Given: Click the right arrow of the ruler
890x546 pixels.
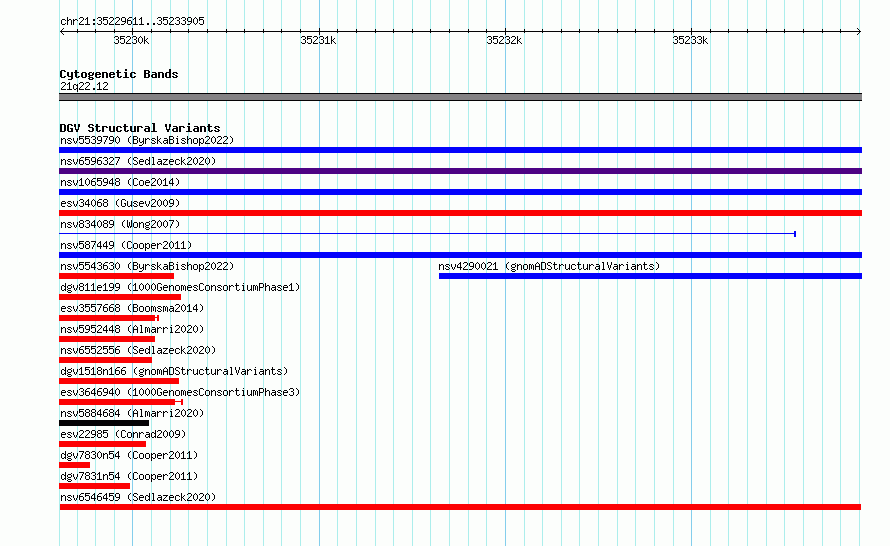Looking at the screenshot, I should [x=859, y=32].
